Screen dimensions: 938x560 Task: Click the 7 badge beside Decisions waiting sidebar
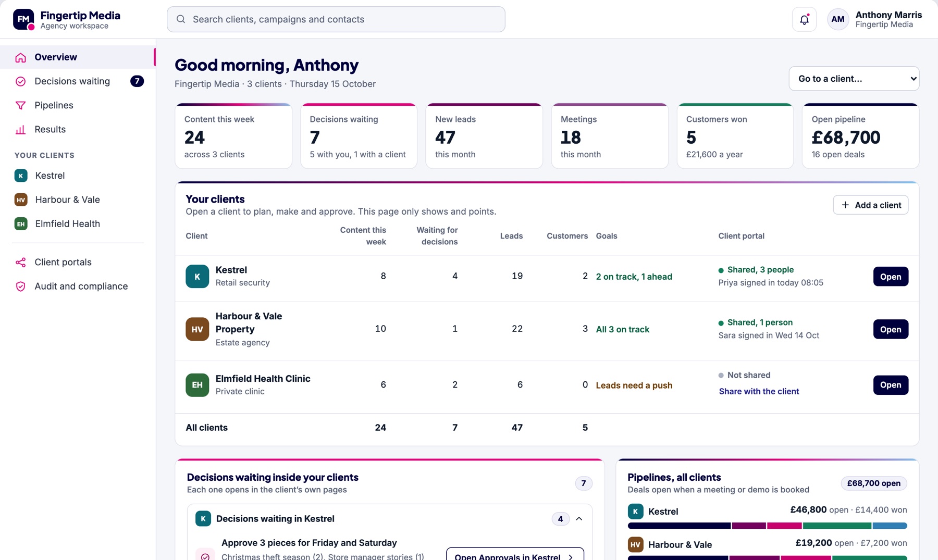tap(137, 81)
